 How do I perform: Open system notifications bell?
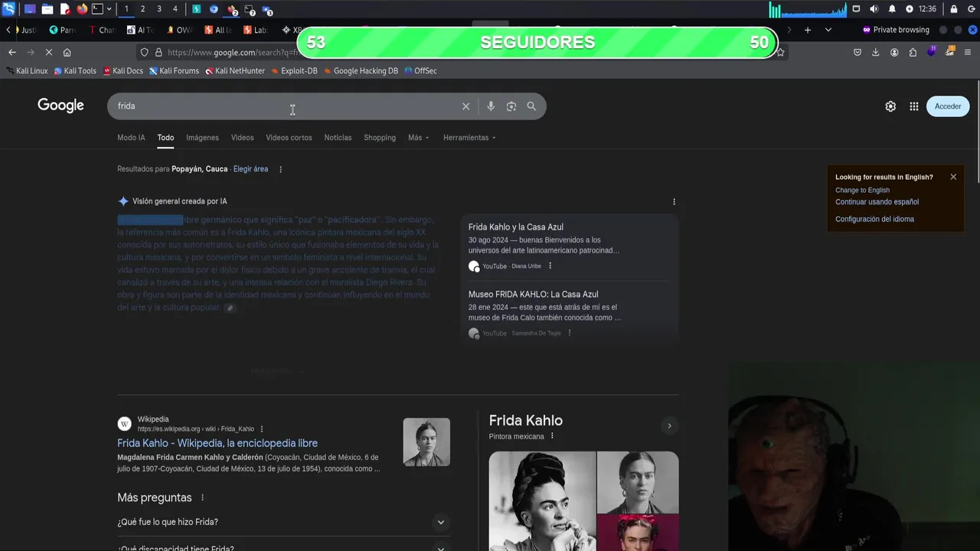(x=892, y=9)
